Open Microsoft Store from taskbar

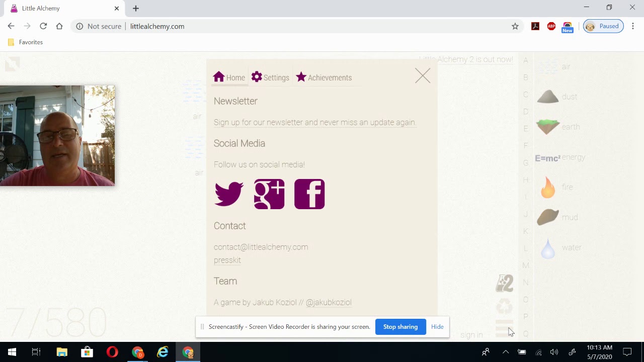pyautogui.click(x=87, y=352)
